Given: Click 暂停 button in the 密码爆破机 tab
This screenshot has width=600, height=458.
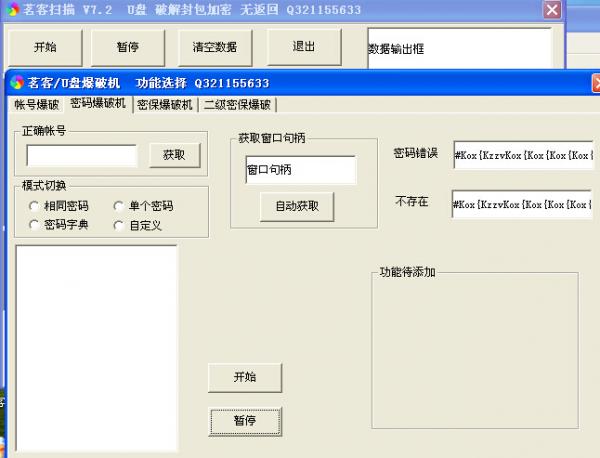Looking at the screenshot, I should coord(245,421).
